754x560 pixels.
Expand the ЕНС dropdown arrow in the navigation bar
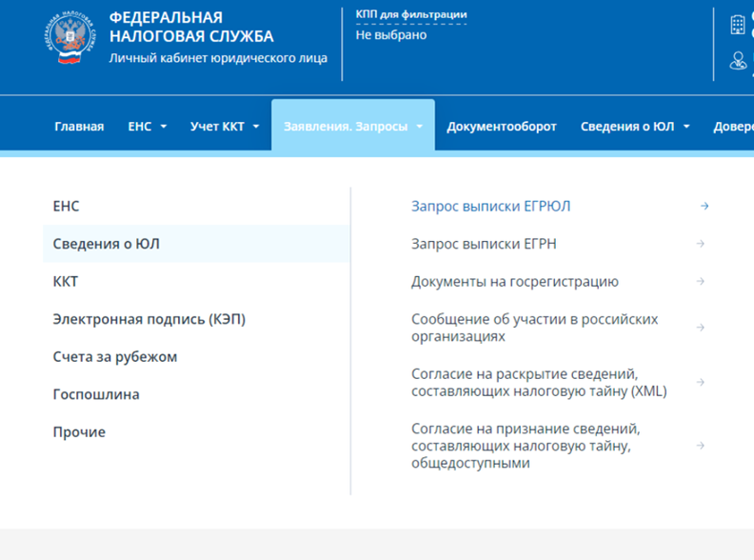pyautogui.click(x=164, y=127)
